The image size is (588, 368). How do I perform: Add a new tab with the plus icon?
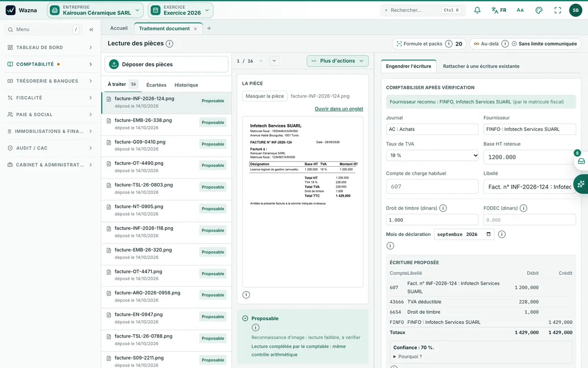point(209,28)
